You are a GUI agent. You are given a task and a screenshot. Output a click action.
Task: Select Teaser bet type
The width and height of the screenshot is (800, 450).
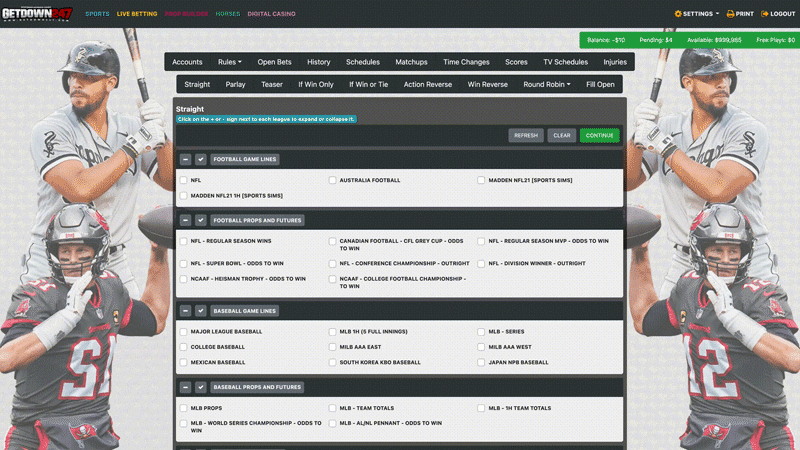271,84
